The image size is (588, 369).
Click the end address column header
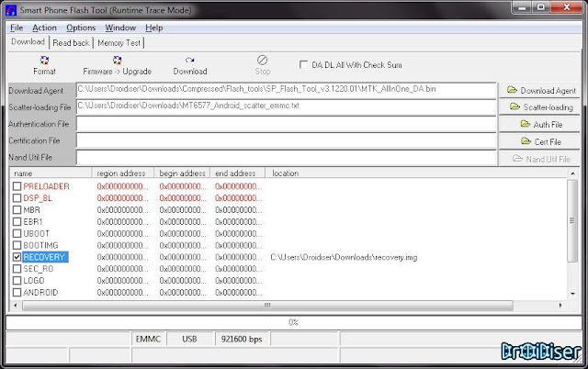click(238, 173)
